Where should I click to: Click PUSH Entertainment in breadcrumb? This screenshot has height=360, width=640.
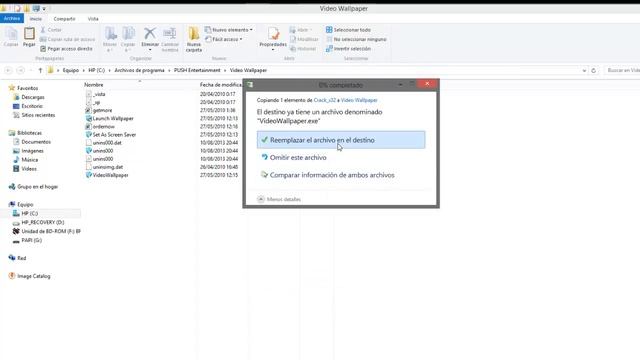click(197, 70)
